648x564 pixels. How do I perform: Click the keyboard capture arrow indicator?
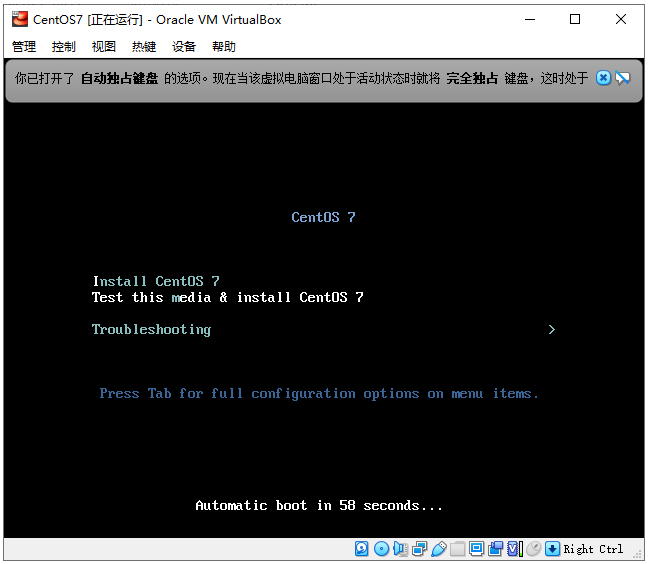click(x=552, y=549)
